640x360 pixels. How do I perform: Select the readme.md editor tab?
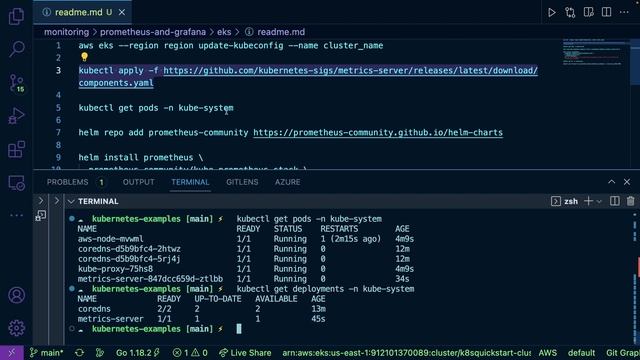[x=83, y=12]
